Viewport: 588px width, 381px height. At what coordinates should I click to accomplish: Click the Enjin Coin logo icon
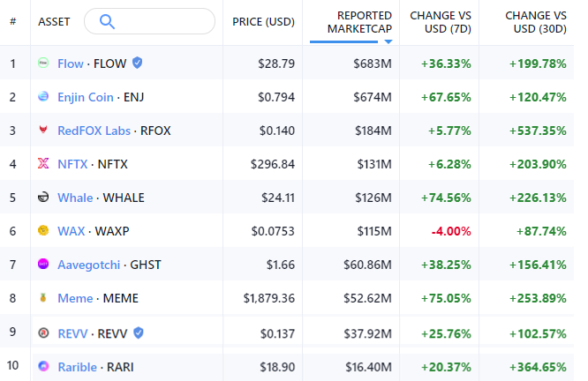pyautogui.click(x=43, y=96)
